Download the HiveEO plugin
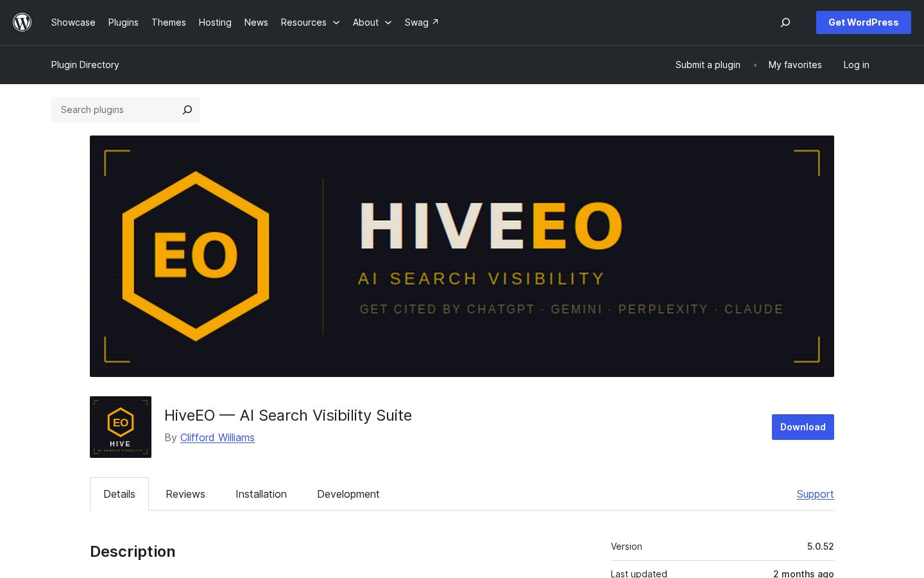The image size is (924, 578). tap(803, 427)
